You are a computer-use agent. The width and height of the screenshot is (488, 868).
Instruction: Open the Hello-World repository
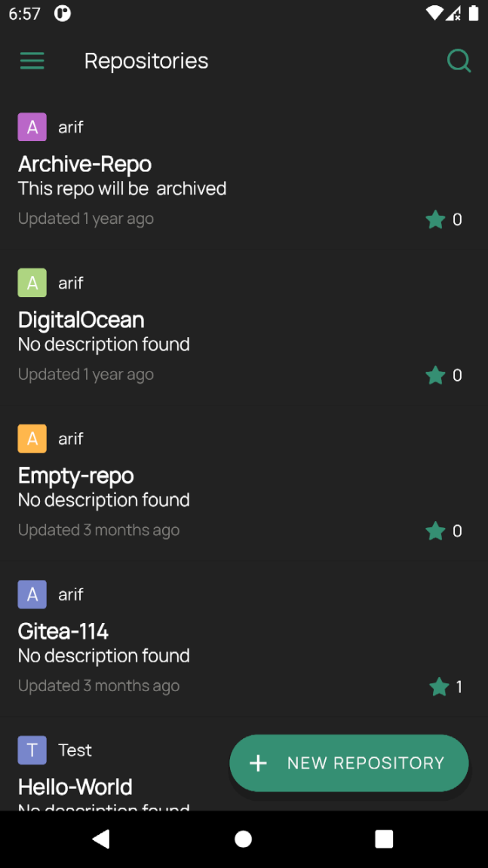pyautogui.click(x=75, y=787)
